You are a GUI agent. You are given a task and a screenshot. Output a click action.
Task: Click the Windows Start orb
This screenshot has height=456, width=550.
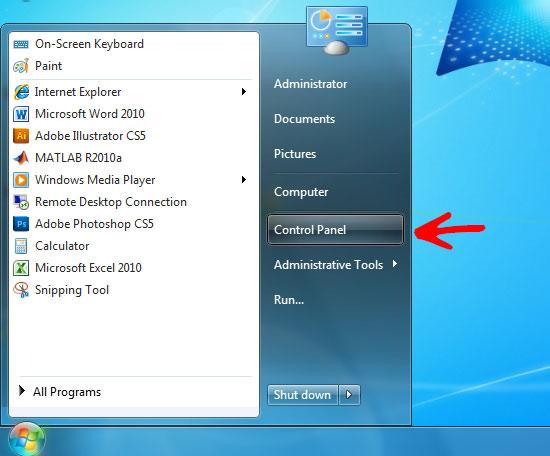pos(27,440)
